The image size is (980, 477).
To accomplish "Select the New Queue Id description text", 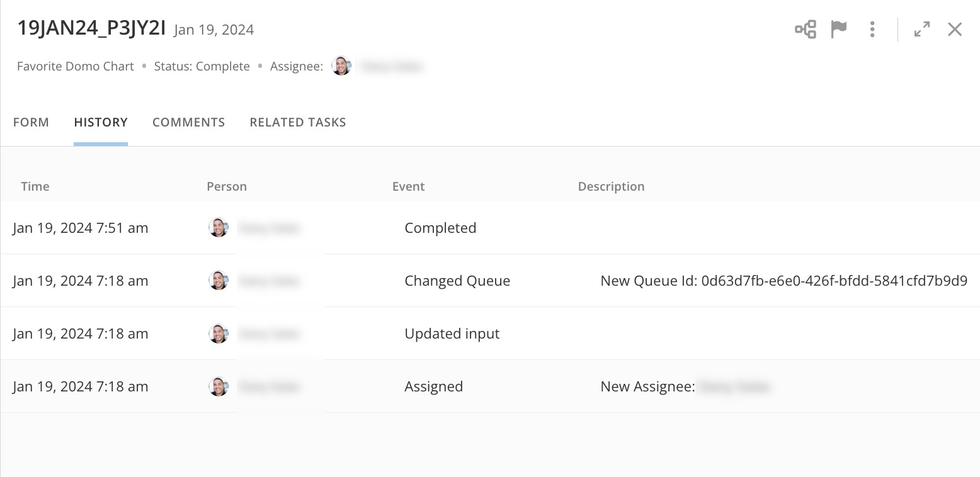I will click(x=783, y=281).
